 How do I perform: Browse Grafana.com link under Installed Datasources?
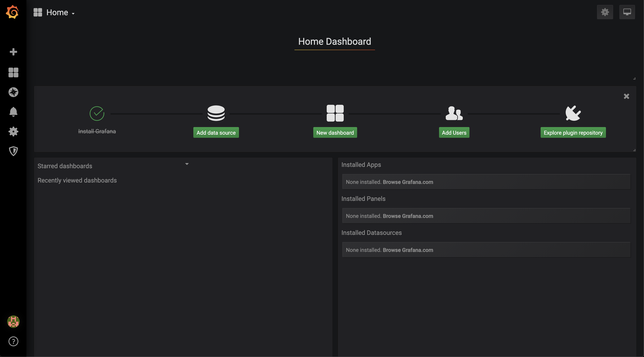[x=408, y=250]
